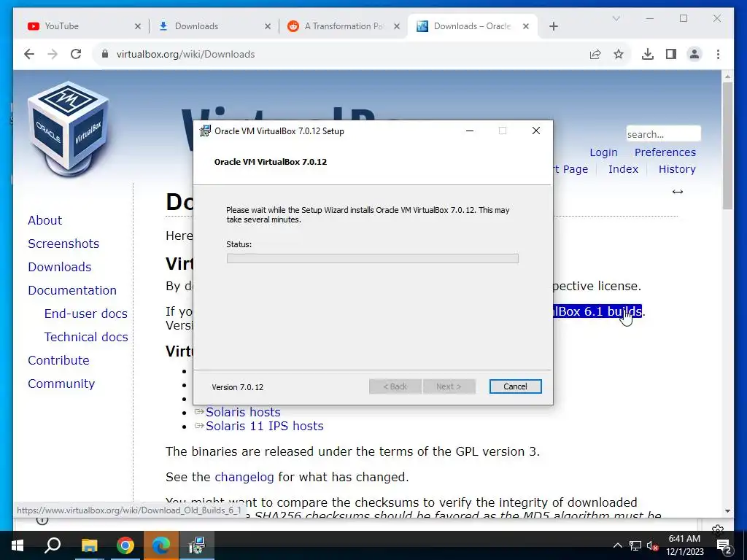Go back using the browser back arrow

click(x=29, y=54)
